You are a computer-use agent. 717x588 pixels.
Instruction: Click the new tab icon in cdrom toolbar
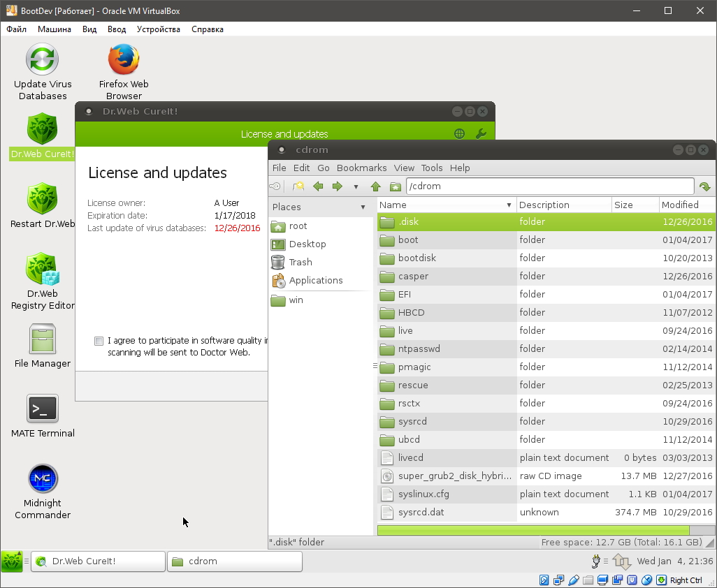(x=298, y=186)
